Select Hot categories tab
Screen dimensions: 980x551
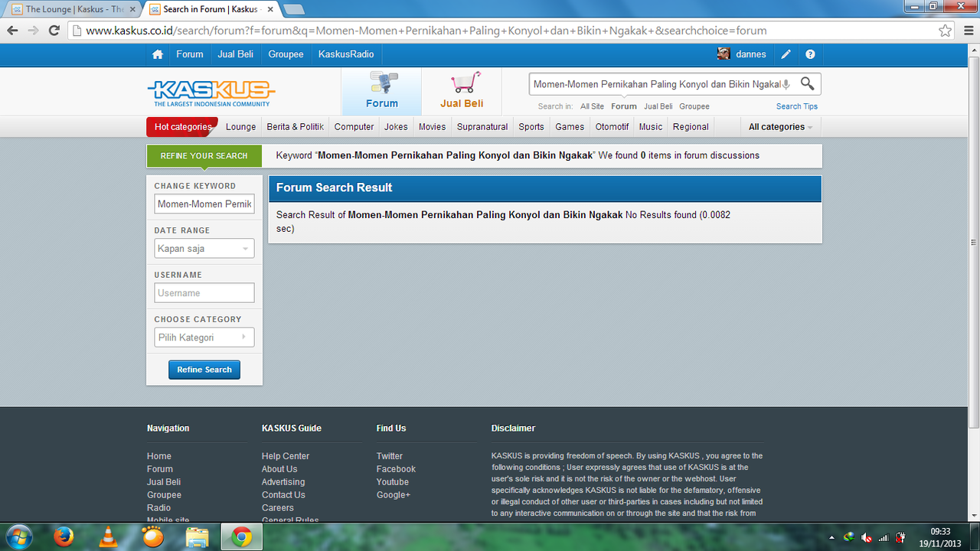click(x=182, y=127)
